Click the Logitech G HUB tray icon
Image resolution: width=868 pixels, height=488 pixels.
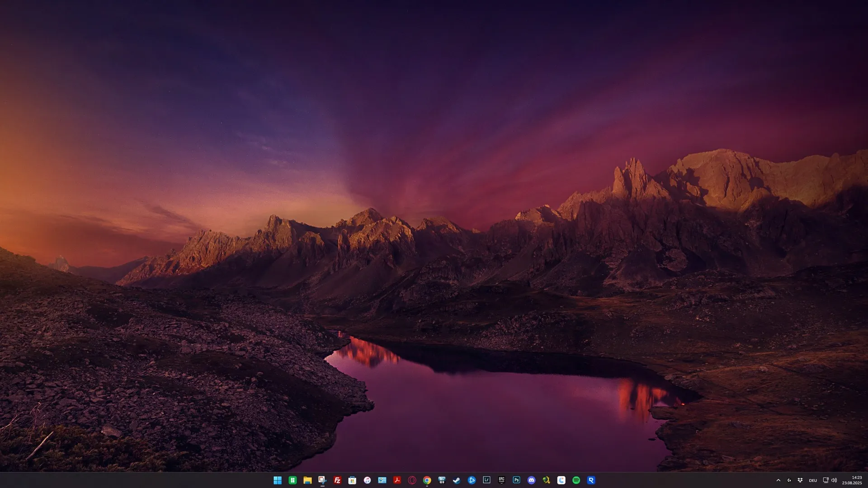pyautogui.click(x=789, y=480)
